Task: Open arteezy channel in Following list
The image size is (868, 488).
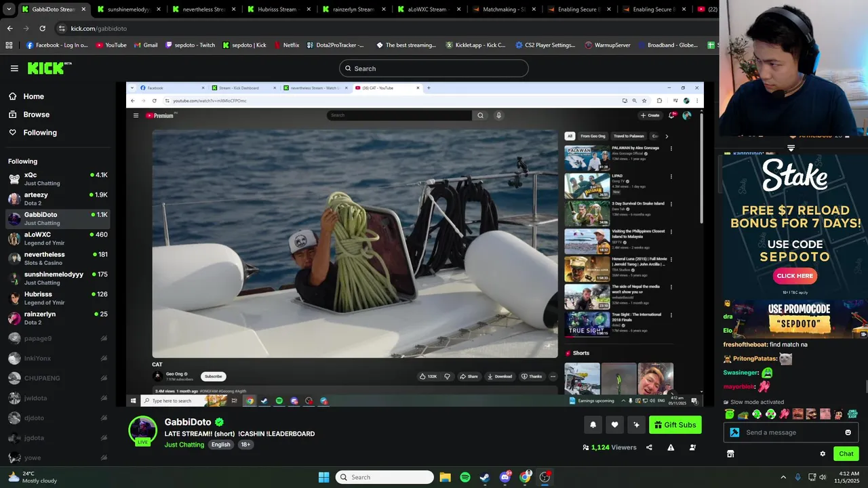Action: pos(57,199)
